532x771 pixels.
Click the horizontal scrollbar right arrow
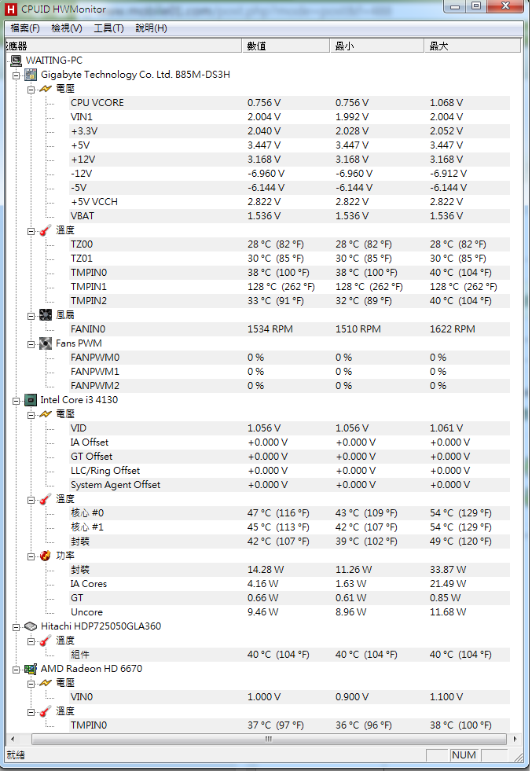click(x=515, y=739)
